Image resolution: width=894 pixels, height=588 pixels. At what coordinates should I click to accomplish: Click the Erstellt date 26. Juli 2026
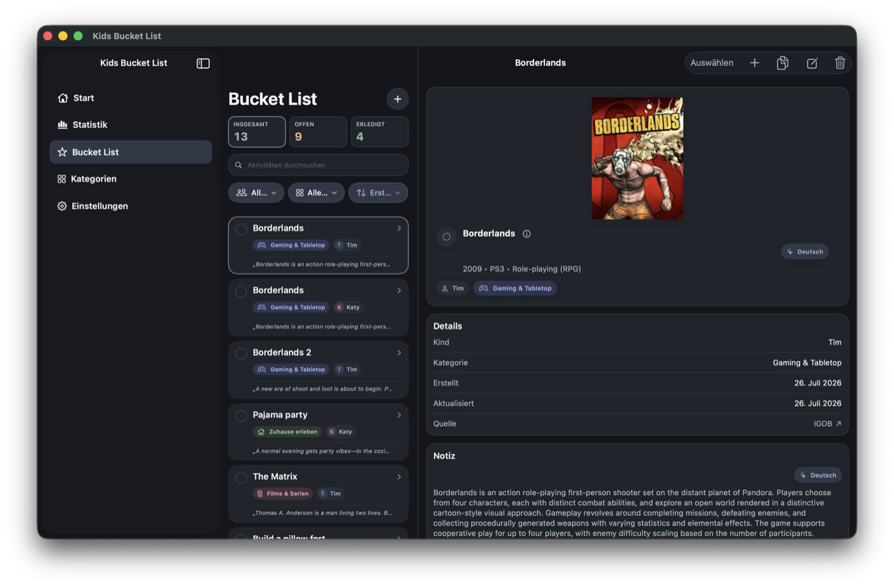[x=818, y=383]
